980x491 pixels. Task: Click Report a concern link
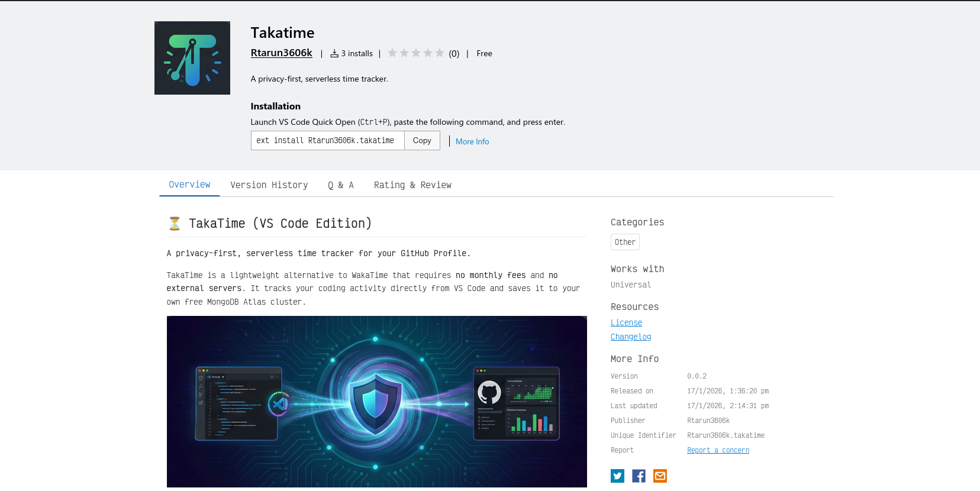point(718,450)
